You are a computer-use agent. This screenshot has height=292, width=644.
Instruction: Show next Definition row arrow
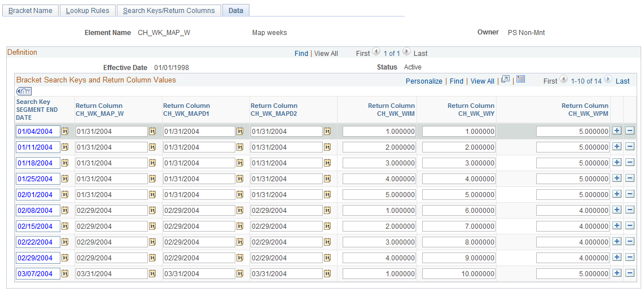(x=406, y=51)
